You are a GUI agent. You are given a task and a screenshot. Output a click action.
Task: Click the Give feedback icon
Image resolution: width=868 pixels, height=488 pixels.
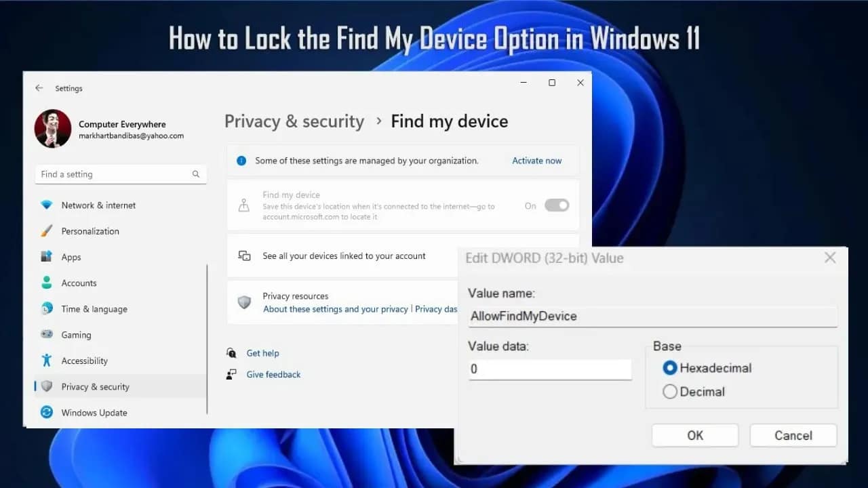[x=233, y=374]
